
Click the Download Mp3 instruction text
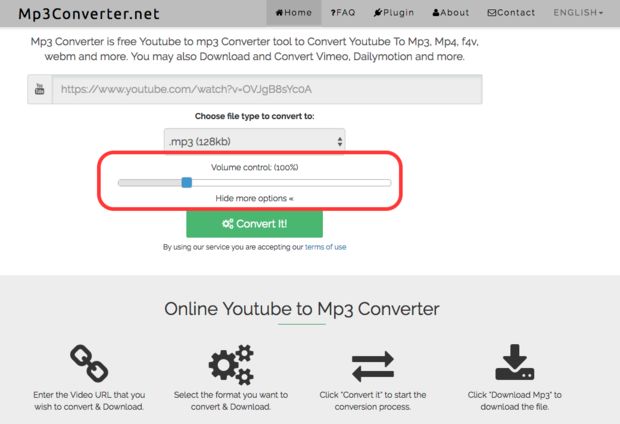(x=514, y=401)
